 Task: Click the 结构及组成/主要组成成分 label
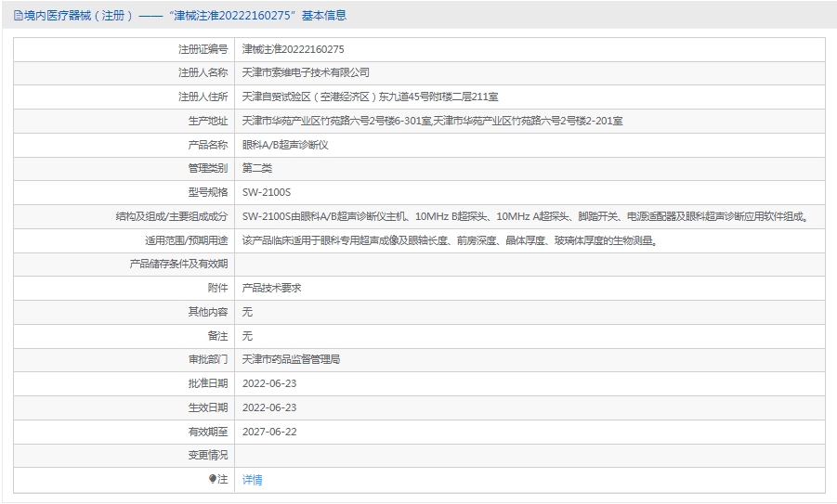tap(171, 216)
